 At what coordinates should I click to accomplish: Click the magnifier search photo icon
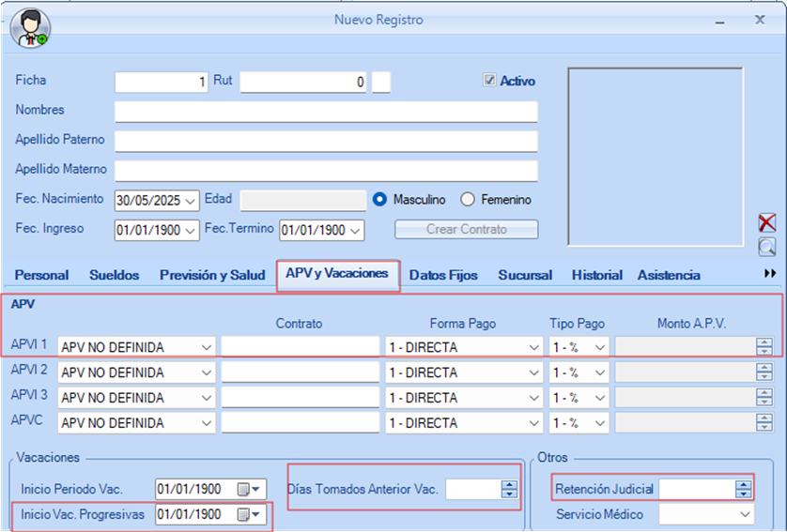[x=767, y=247]
